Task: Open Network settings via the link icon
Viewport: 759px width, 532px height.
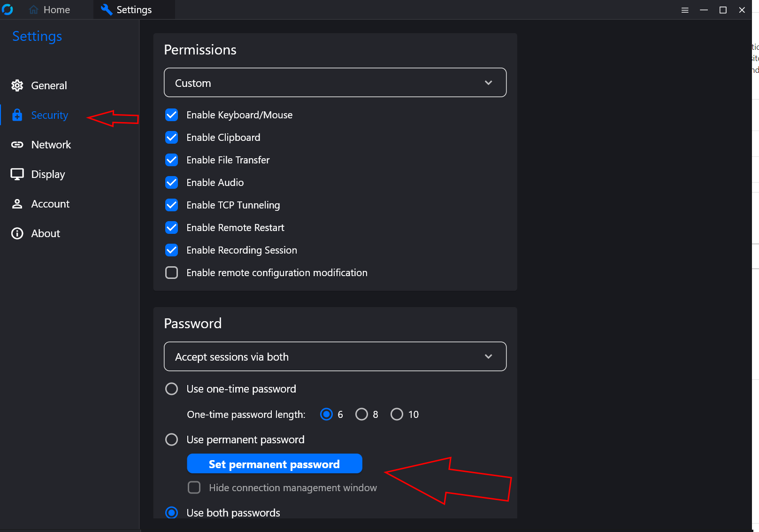Action: pos(17,145)
